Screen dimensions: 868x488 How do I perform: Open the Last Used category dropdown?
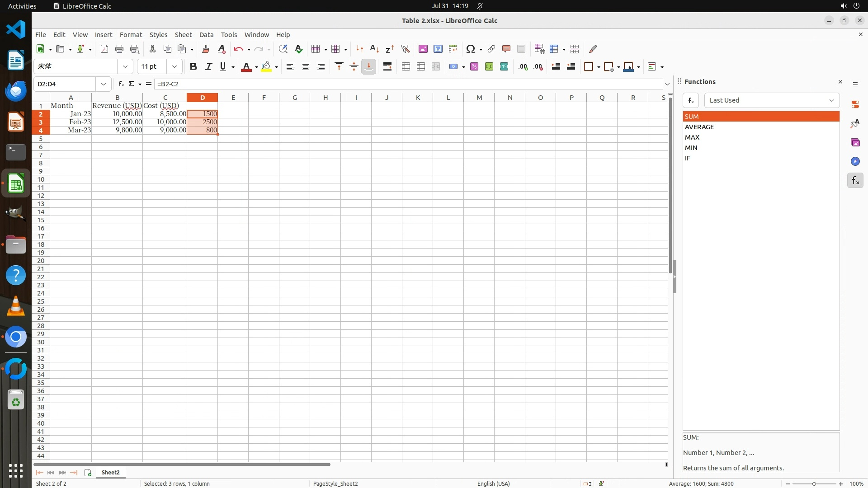tap(771, 100)
